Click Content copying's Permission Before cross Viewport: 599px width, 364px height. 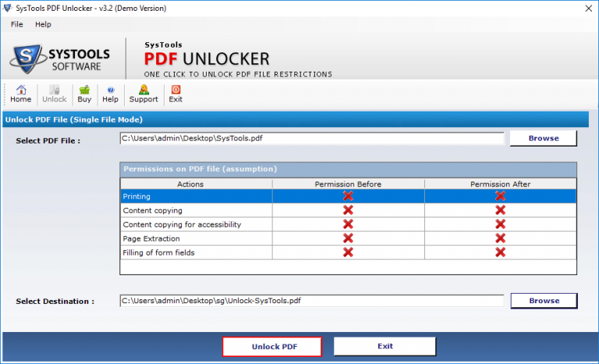pyautogui.click(x=348, y=210)
